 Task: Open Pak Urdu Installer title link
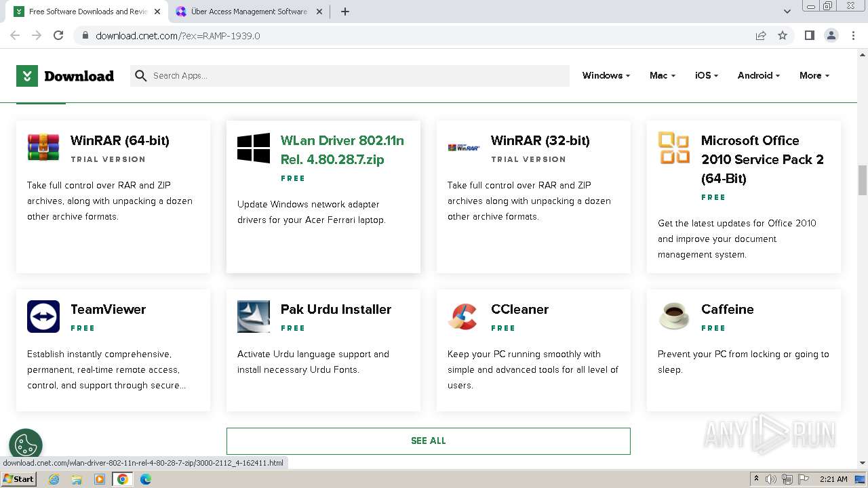[336, 309]
